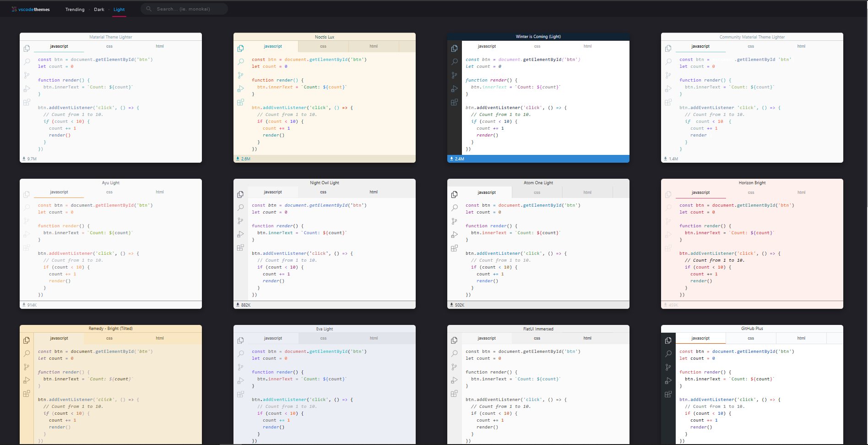Open the Extensions icon in Atom One Light preview
This screenshot has width=868, height=445.
tap(454, 248)
